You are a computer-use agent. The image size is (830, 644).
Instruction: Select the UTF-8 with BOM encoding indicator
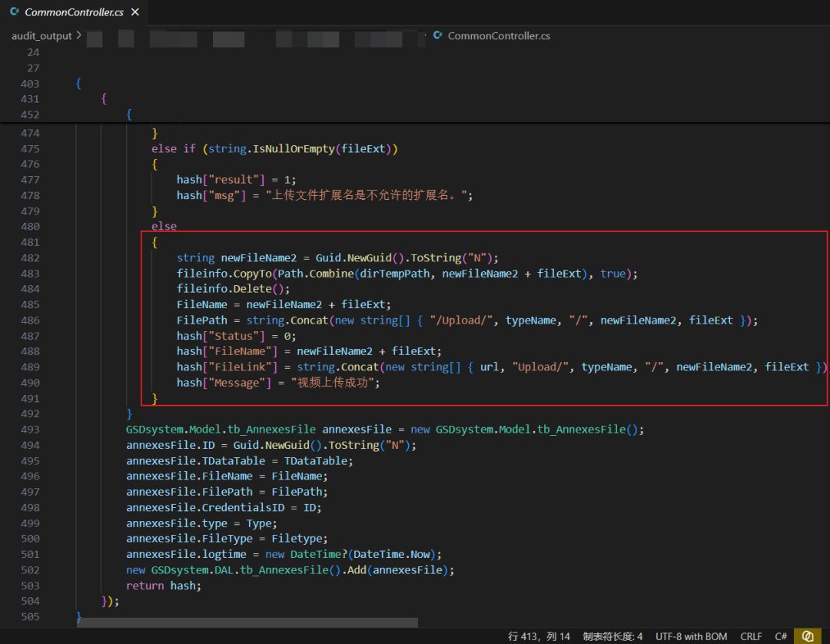pyautogui.click(x=691, y=636)
